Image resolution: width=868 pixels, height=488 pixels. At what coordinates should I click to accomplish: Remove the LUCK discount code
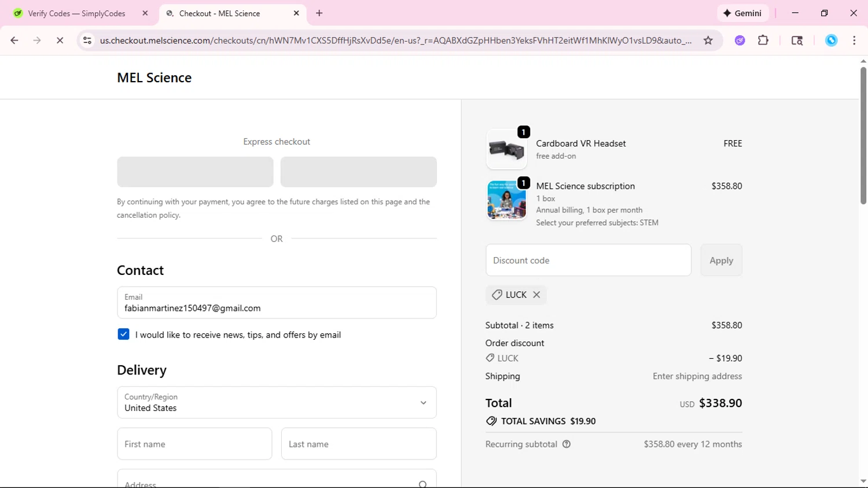point(536,295)
